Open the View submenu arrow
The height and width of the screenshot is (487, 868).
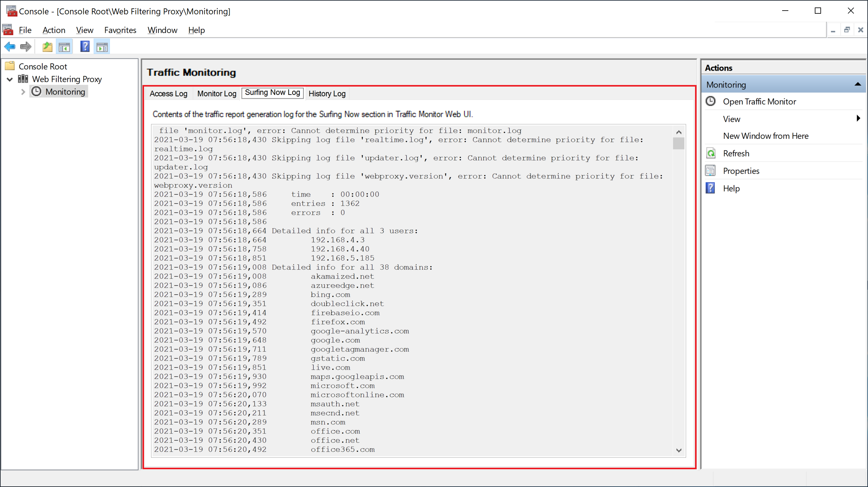(858, 118)
